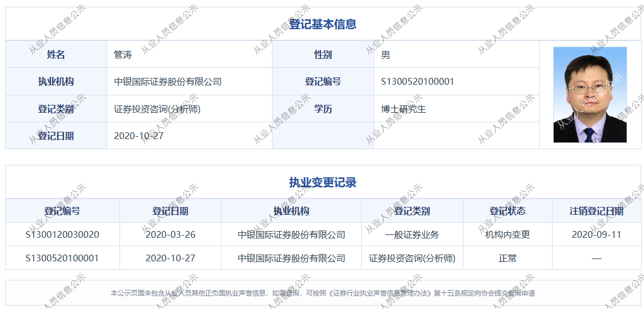644x309 pixels.
Task: Click the name value 管涛
Action: 123,54
